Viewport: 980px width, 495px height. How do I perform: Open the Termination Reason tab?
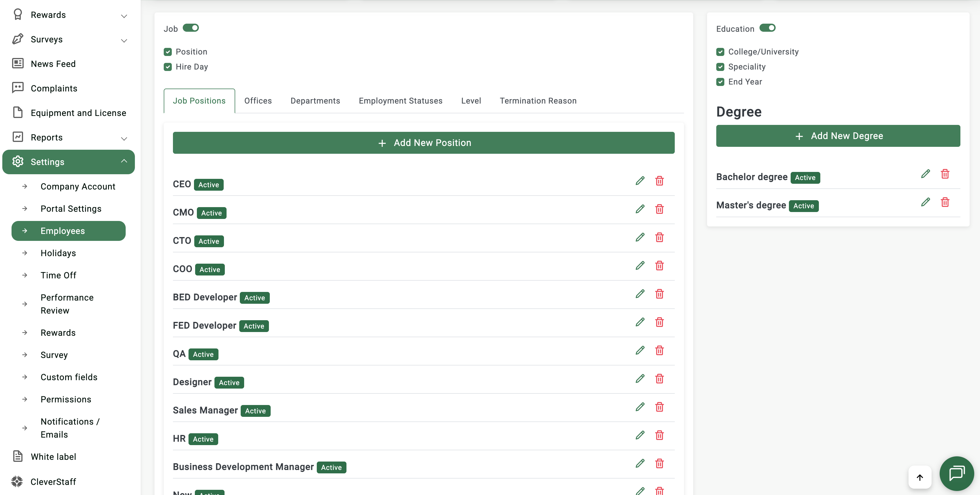pyautogui.click(x=538, y=101)
